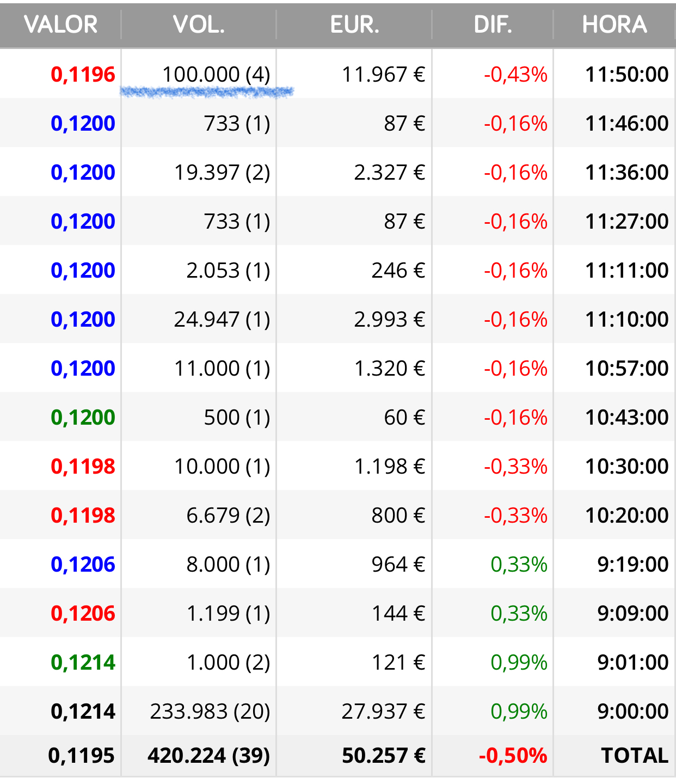
Task: Click the time 10:30:00
Action: 627,467
